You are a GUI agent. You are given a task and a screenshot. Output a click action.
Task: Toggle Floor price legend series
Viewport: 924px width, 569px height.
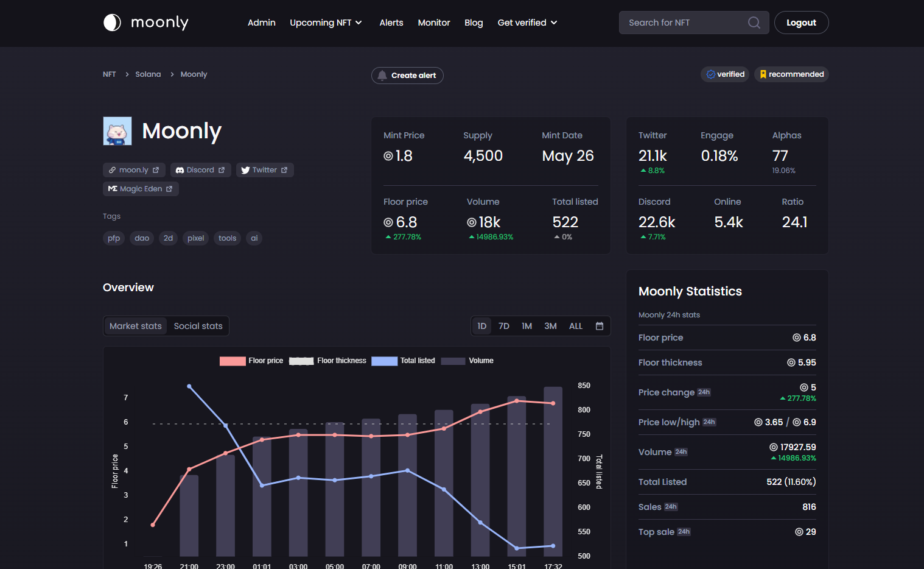(x=251, y=361)
